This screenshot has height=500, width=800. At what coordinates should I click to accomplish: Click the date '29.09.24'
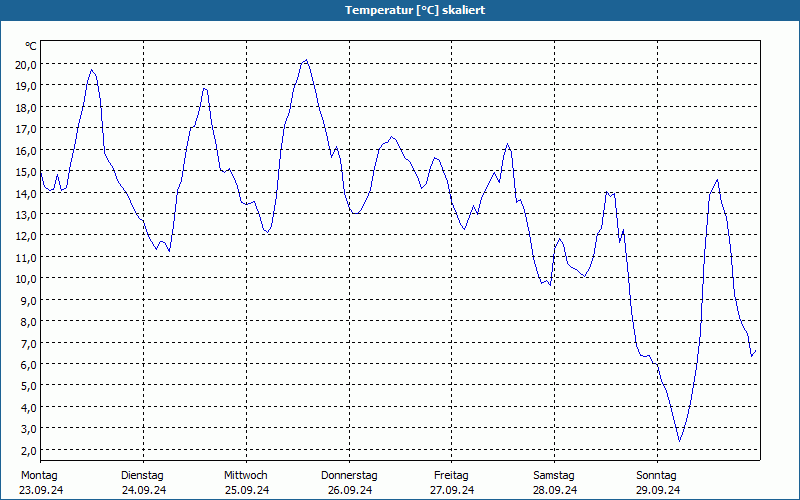pyautogui.click(x=658, y=490)
